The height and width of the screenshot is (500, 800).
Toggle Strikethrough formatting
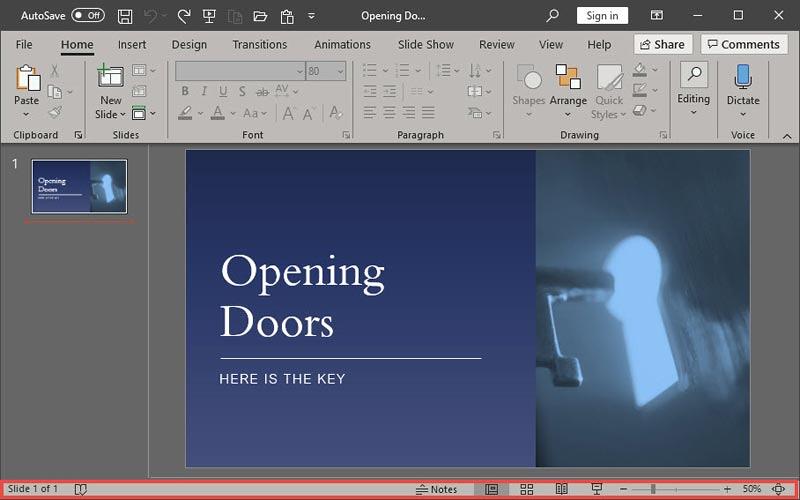[x=262, y=92]
